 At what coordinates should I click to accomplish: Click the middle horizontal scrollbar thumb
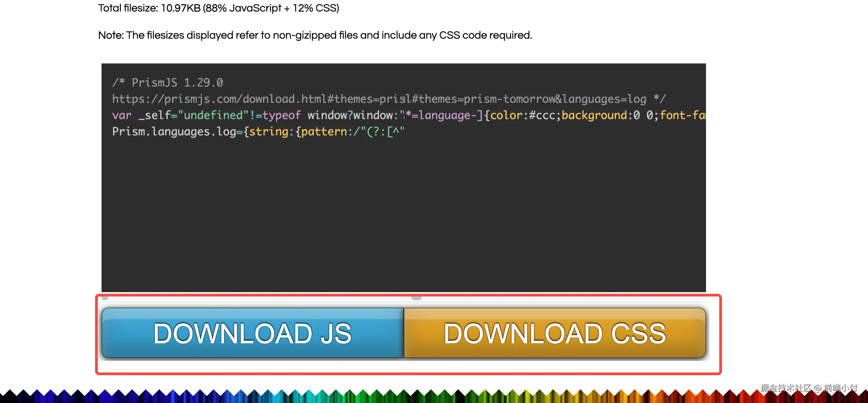(416, 298)
